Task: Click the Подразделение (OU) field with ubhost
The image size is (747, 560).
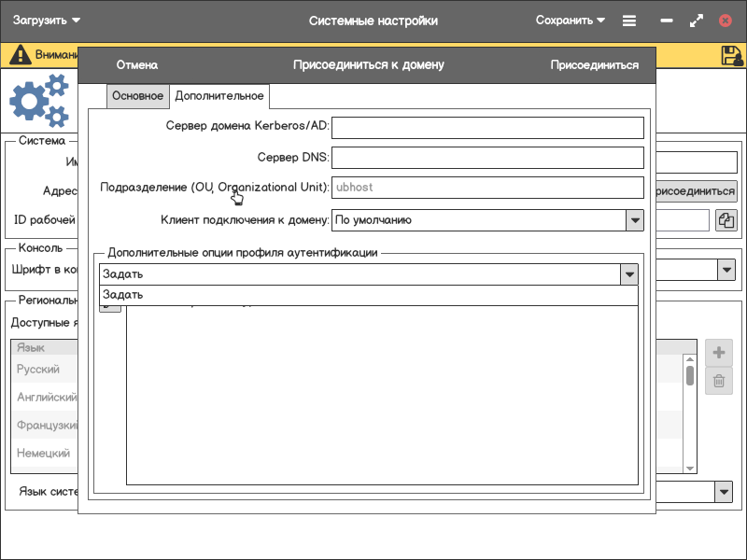Action: [487, 188]
